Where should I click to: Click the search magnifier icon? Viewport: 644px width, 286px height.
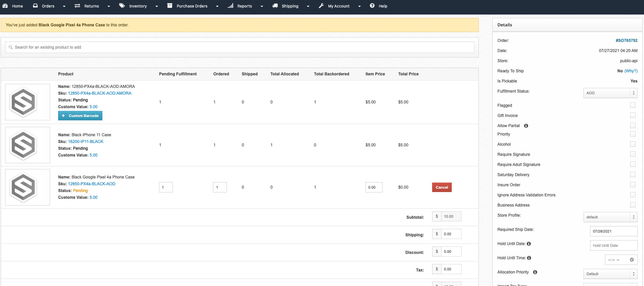point(11,47)
